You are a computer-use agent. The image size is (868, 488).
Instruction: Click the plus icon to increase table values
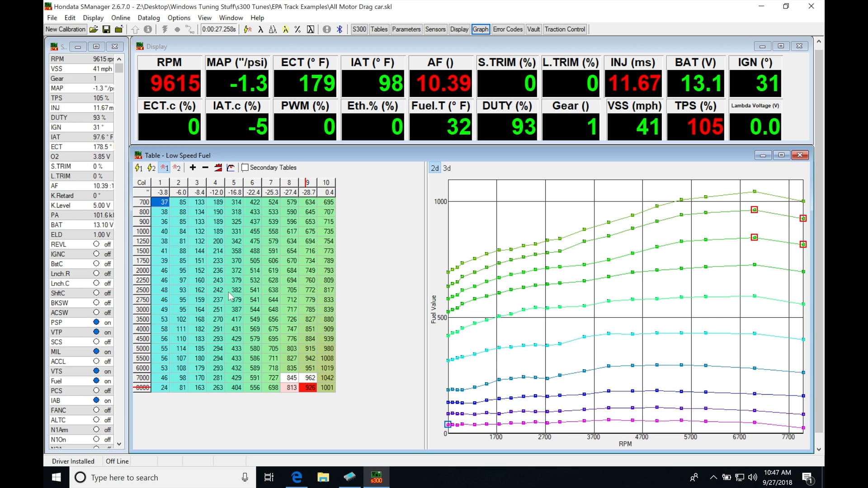(193, 168)
